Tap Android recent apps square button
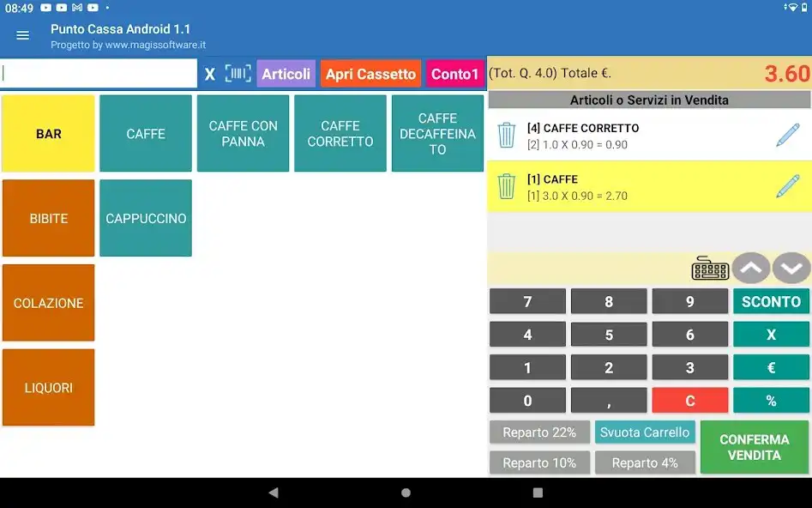812x508 pixels. (538, 493)
